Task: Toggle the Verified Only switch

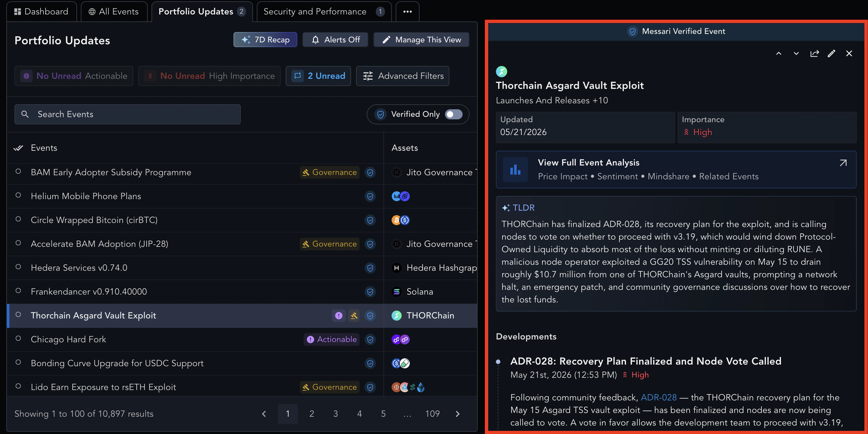Action: [x=453, y=115]
